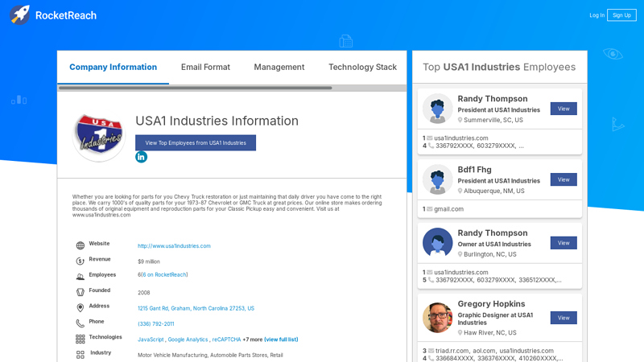View Randy Thompson President profile
The image size is (644, 362).
click(x=563, y=109)
